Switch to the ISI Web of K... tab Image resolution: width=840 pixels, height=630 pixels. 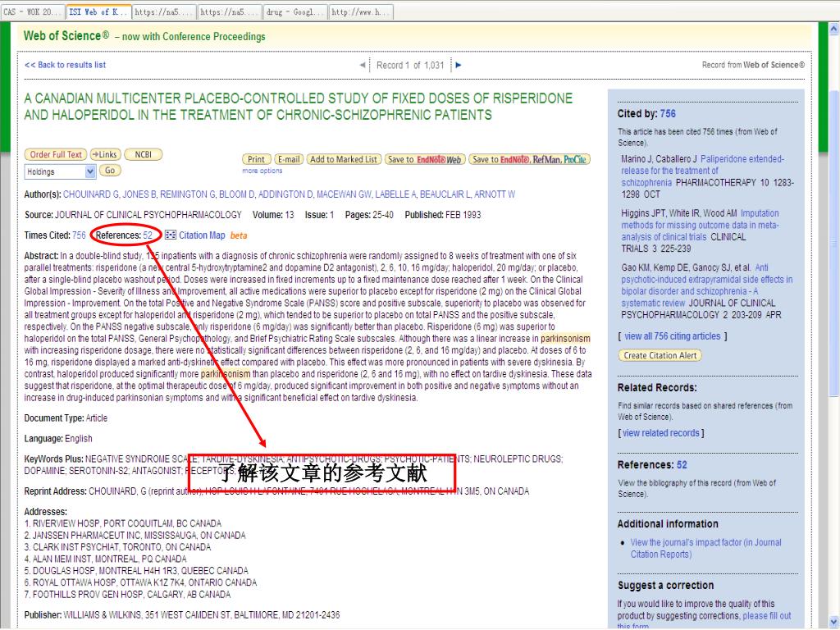pos(98,11)
